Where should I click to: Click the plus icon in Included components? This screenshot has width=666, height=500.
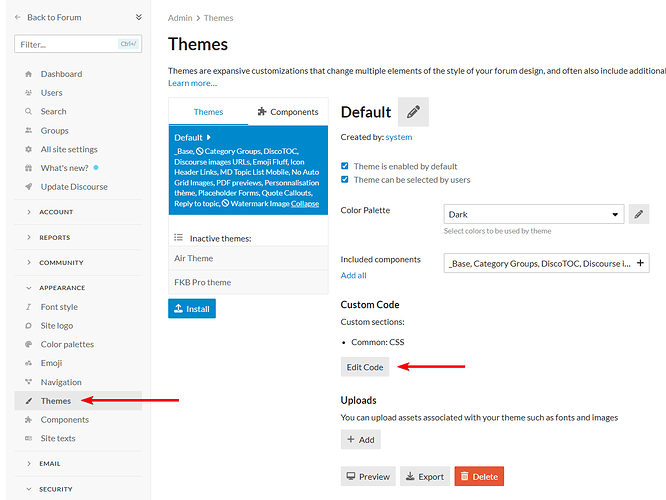tap(640, 263)
